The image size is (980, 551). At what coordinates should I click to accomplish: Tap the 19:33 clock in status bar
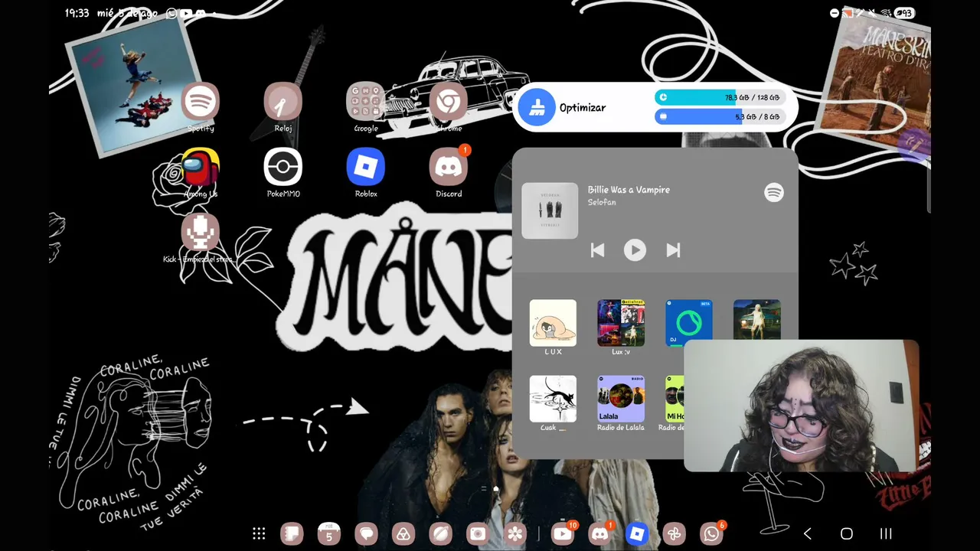coord(77,13)
